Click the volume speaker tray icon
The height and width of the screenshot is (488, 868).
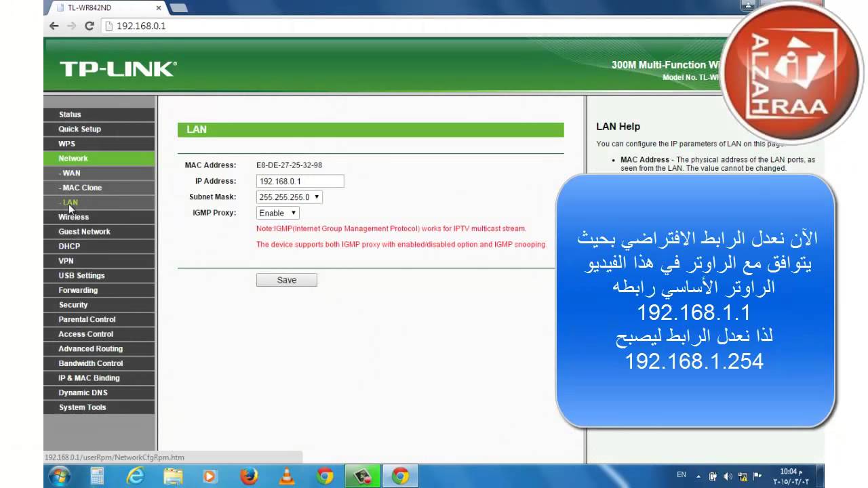(728, 476)
